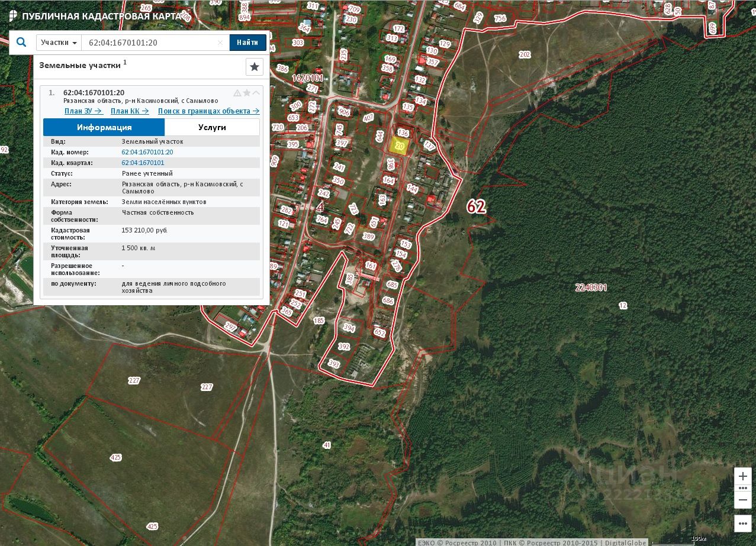Click the zoom level dots between plus and minus
The image size is (756, 546).
point(743,488)
